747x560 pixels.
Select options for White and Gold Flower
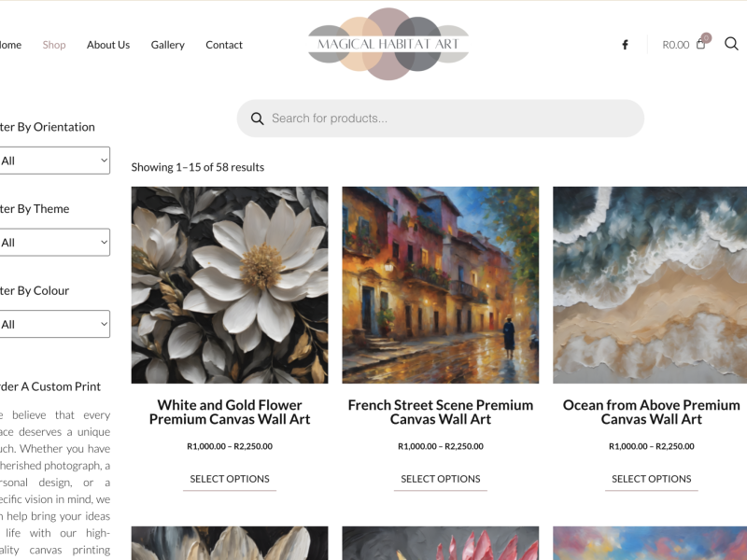pyautogui.click(x=230, y=479)
